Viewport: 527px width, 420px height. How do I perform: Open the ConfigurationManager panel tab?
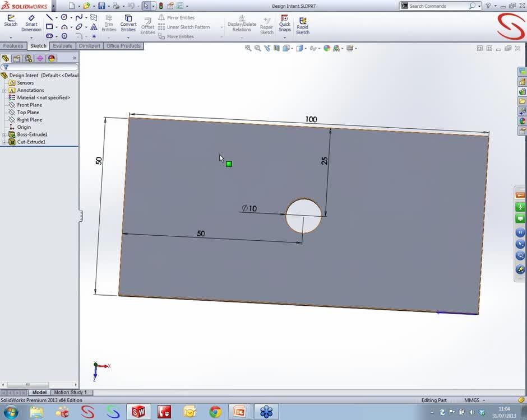tap(28, 58)
